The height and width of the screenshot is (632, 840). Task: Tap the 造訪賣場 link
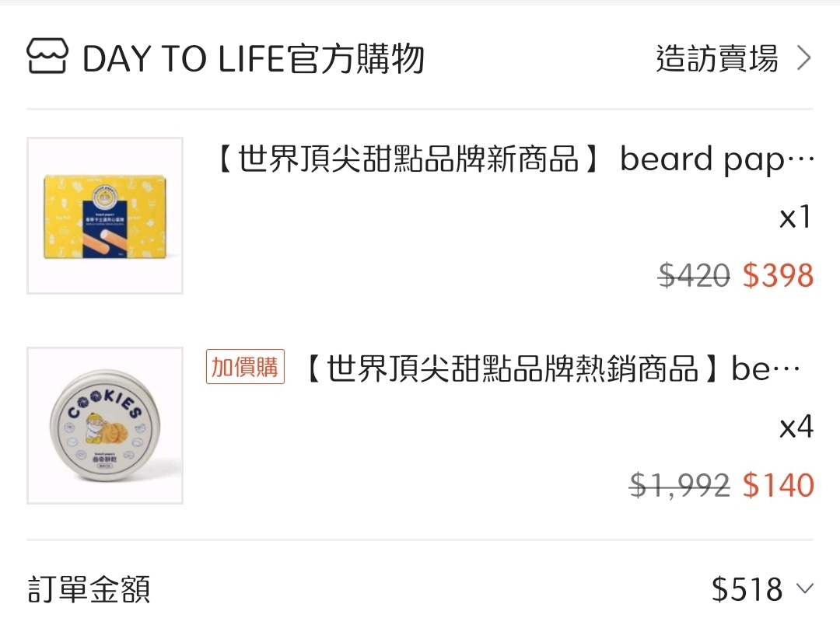pyautogui.click(x=716, y=59)
